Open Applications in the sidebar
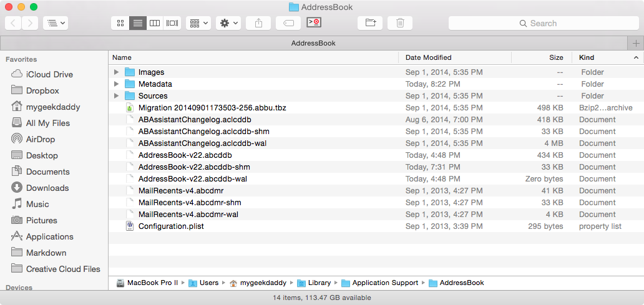The height and width of the screenshot is (305, 644). (x=50, y=236)
